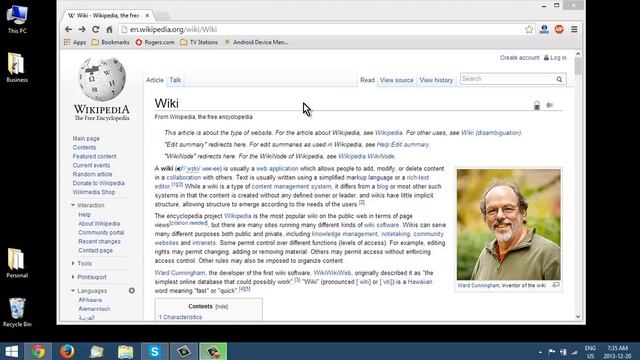Click the scrollbar down arrow
The width and height of the screenshot is (640, 360).
(578, 317)
